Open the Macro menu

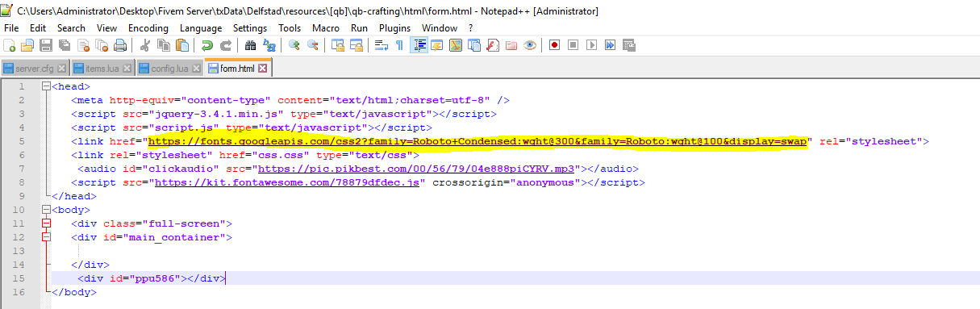pyautogui.click(x=326, y=27)
